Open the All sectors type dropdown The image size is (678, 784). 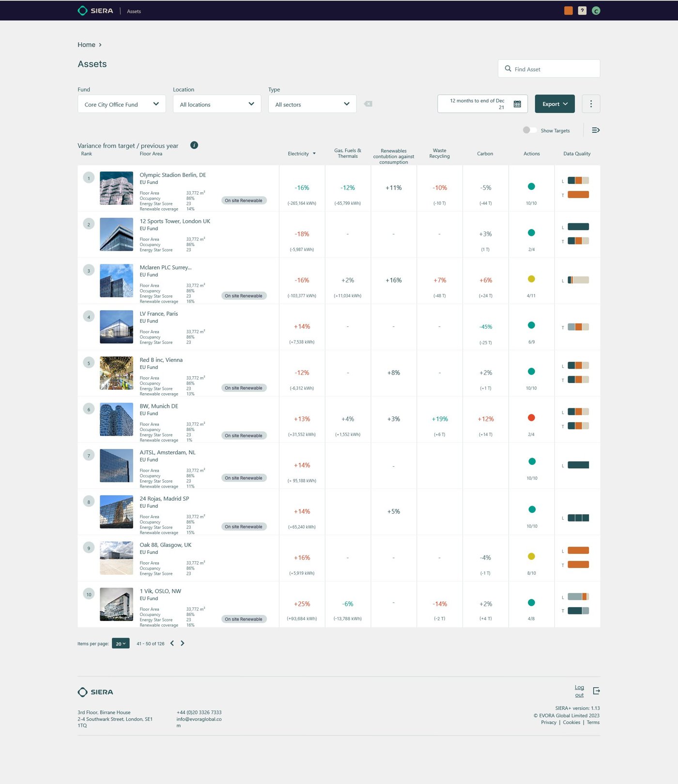tap(312, 104)
